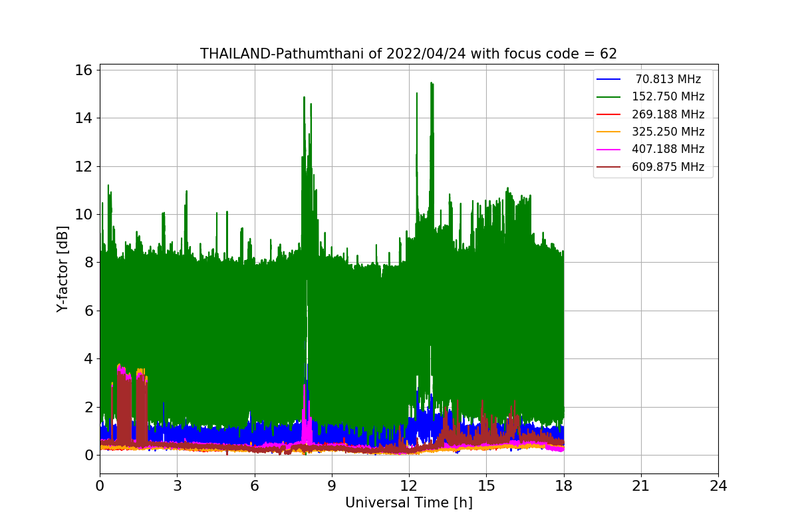This screenshot has width=798, height=532.
Task: Click the magenta line legend swatch
Action: (x=608, y=150)
